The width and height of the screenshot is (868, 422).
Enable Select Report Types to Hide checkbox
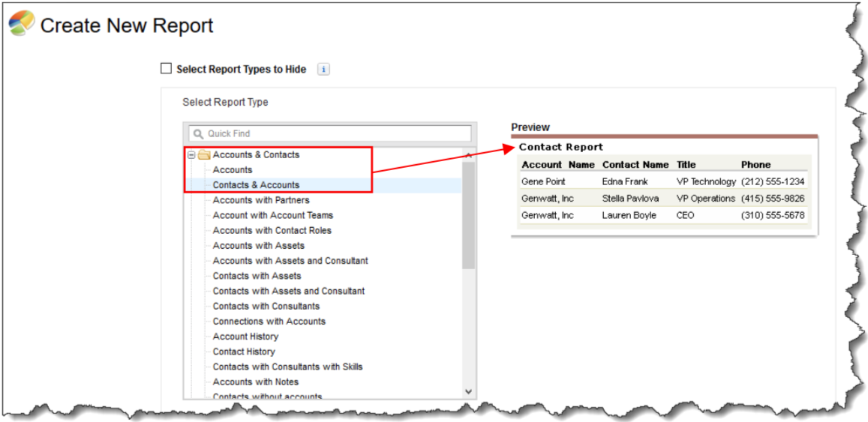coord(167,69)
